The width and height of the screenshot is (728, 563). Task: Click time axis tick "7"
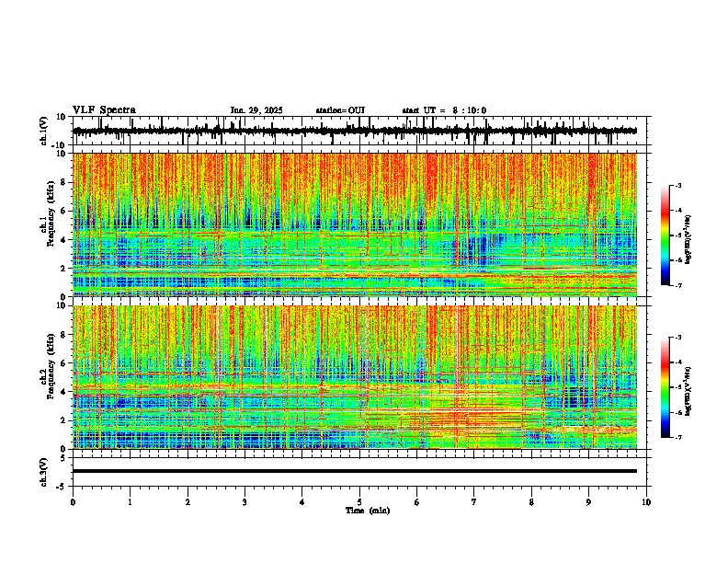coord(474,502)
